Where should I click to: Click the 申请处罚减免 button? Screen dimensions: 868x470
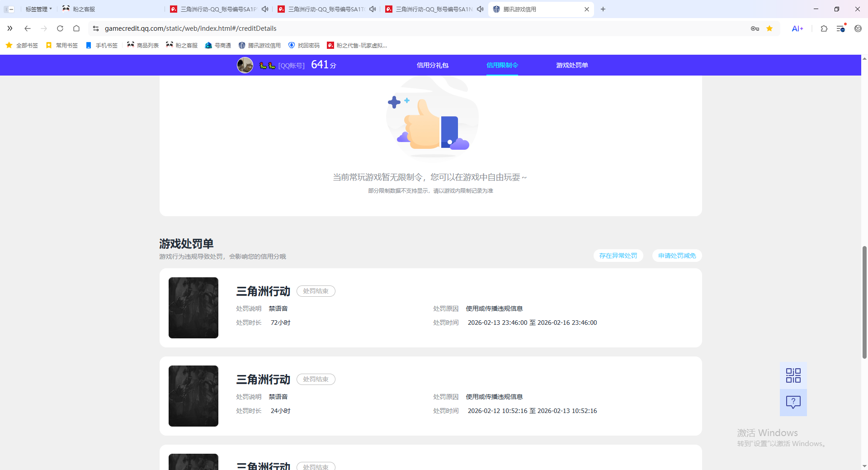[x=676, y=256]
